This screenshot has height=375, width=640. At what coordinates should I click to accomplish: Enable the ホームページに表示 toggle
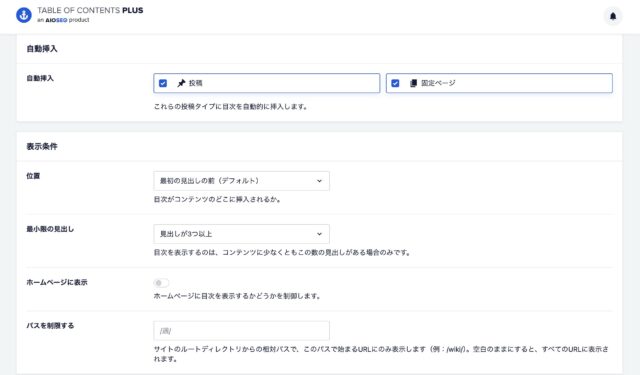point(161,283)
